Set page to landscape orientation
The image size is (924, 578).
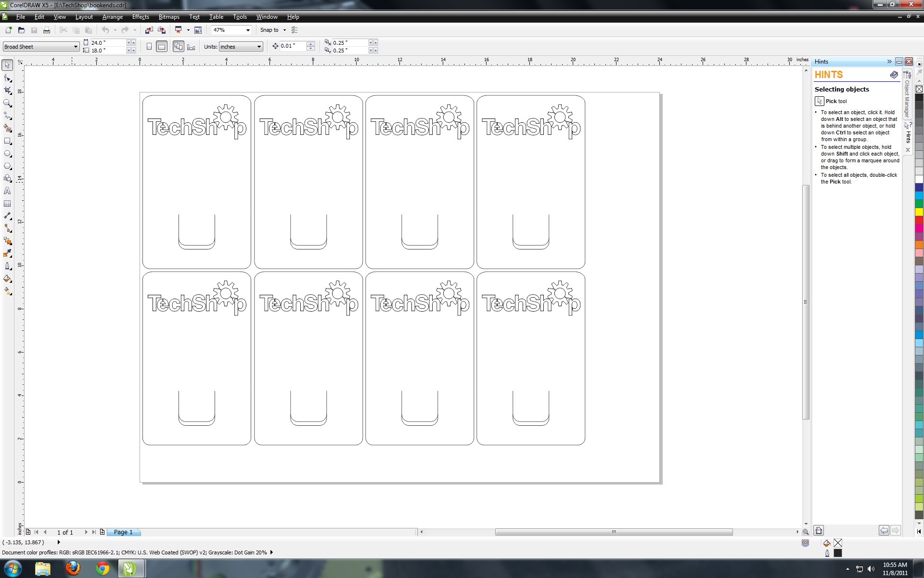coord(162,47)
